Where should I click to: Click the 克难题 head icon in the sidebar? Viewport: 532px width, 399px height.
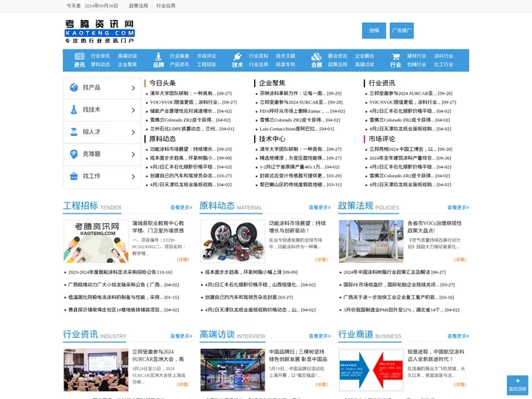click(x=74, y=154)
